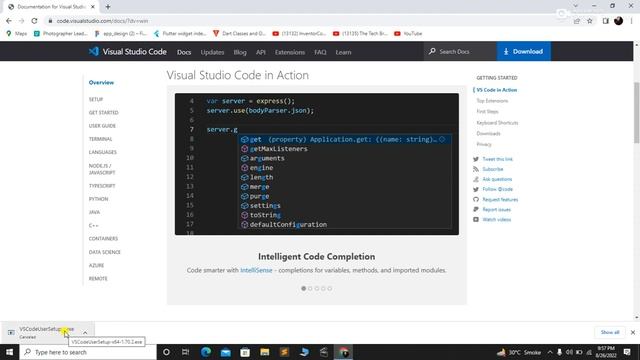Click YouTube icon beside Watch videos
The width and height of the screenshot is (640, 360).
(476, 220)
